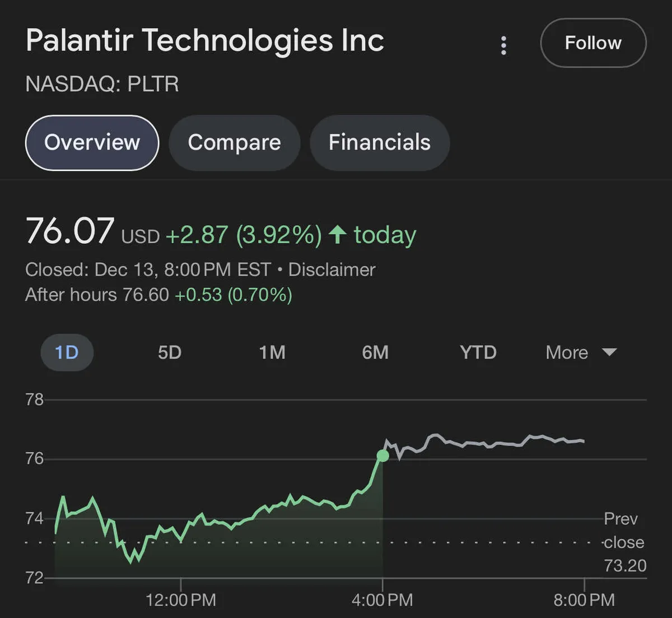Click the NASDAQ: PLTR ticker label
The image size is (672, 618).
pyautogui.click(x=102, y=84)
